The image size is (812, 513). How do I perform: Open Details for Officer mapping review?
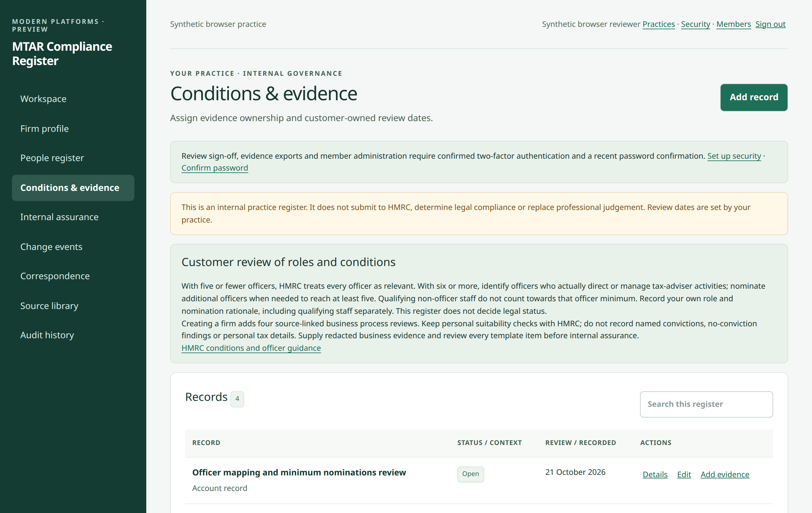pyautogui.click(x=655, y=474)
